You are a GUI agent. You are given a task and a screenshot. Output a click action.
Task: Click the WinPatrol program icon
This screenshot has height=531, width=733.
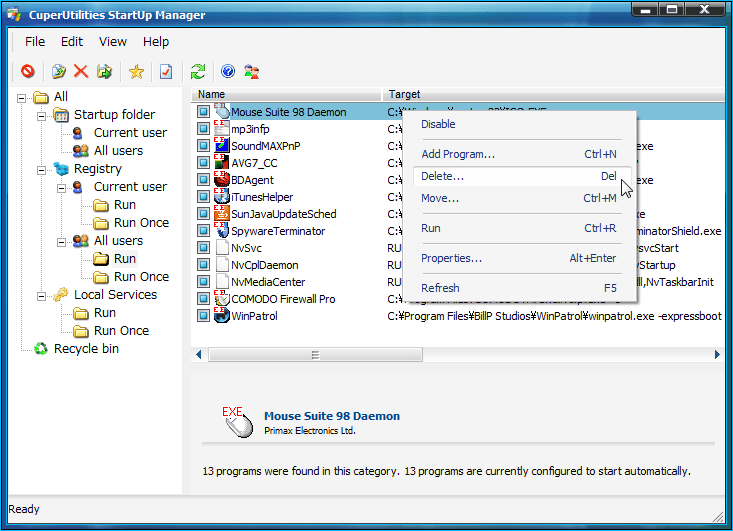point(222,316)
